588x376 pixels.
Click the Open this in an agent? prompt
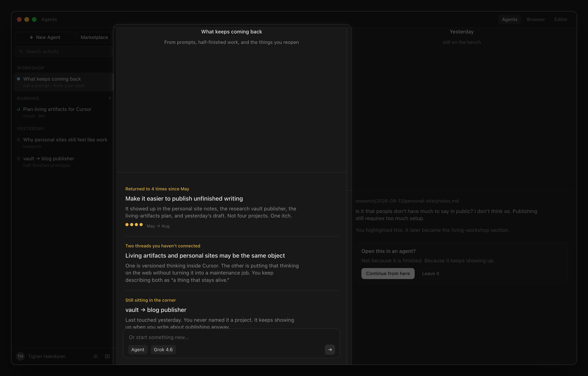pyautogui.click(x=389, y=251)
